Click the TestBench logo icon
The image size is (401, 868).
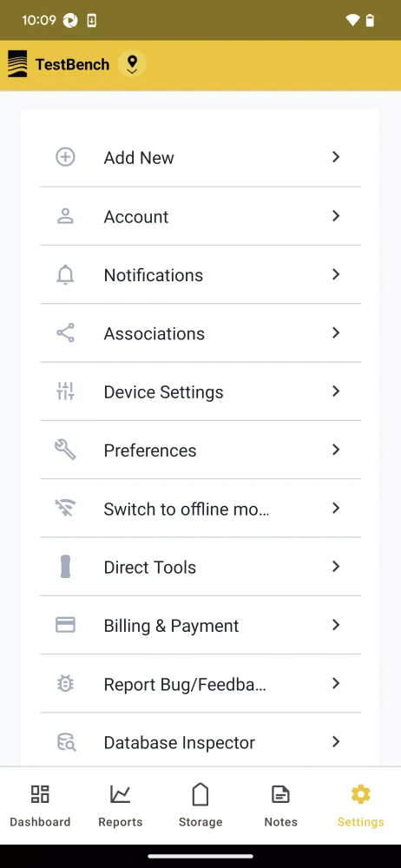click(17, 64)
